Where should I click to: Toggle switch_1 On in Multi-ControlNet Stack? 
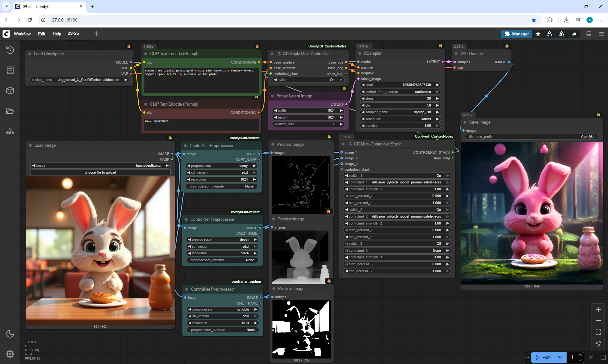397,176
